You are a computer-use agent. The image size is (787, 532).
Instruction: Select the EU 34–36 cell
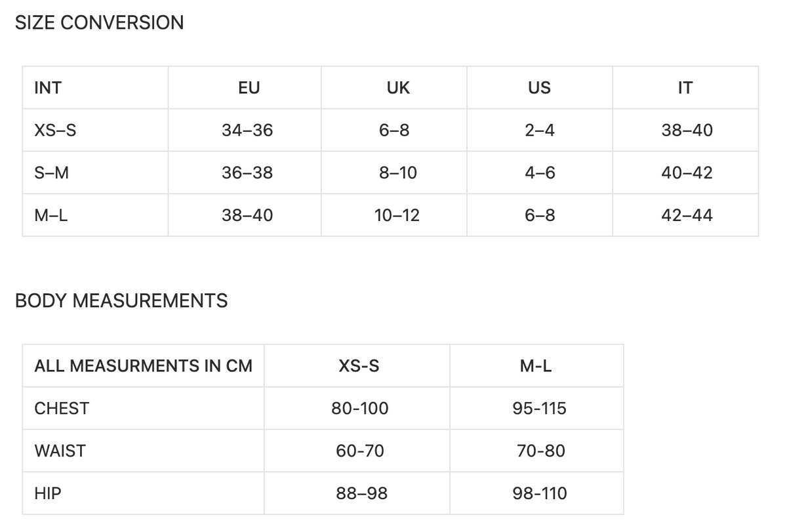247,131
